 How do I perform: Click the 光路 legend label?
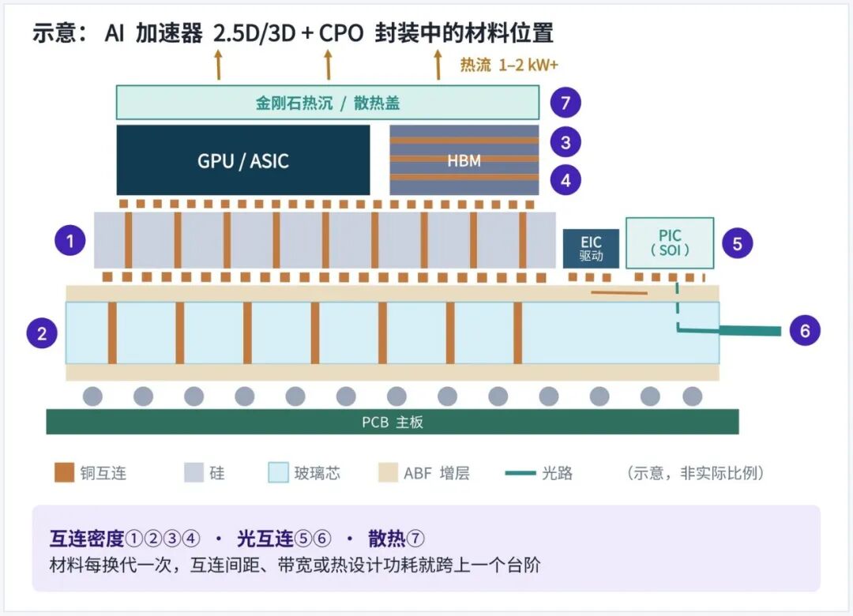(557, 473)
